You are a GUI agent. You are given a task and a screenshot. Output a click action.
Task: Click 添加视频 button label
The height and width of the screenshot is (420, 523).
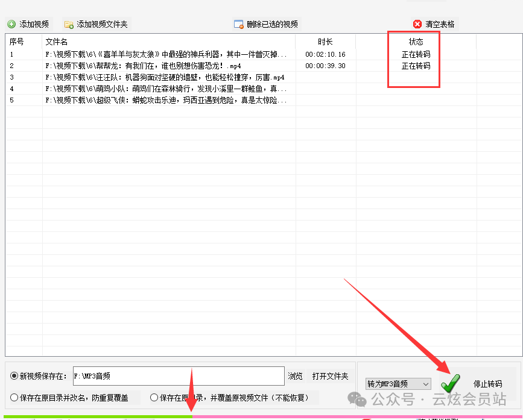tap(34, 24)
